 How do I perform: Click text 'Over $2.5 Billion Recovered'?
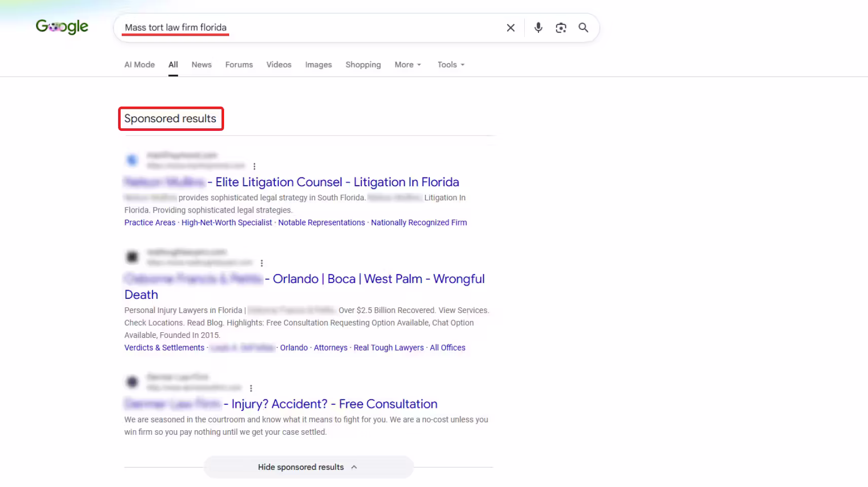coord(387,310)
